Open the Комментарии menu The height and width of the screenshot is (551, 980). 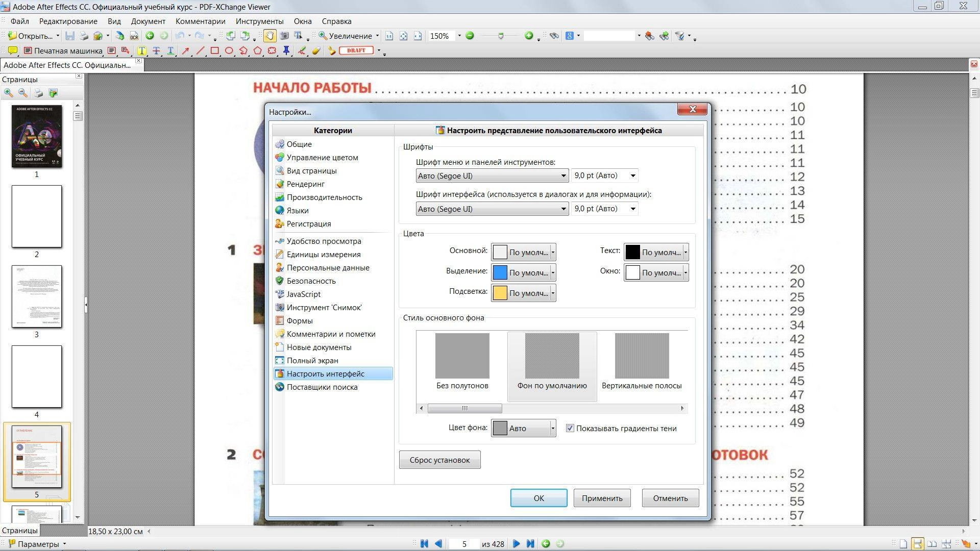200,21
